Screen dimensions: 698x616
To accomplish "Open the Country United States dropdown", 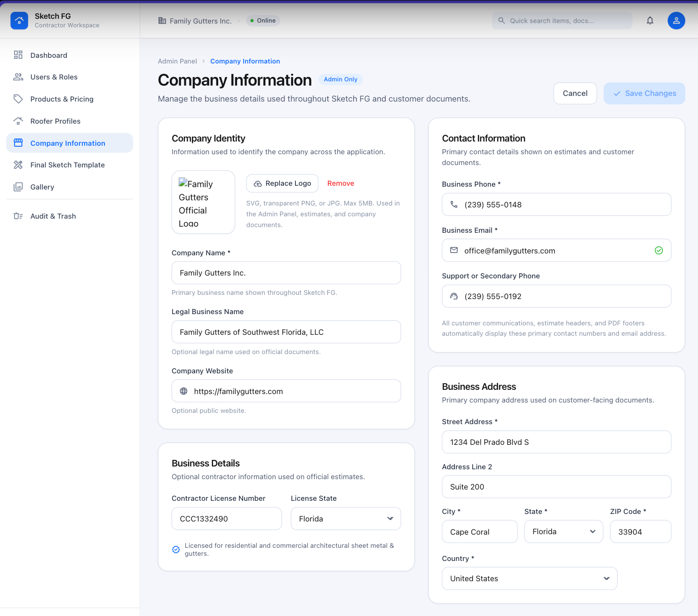I will tap(530, 578).
